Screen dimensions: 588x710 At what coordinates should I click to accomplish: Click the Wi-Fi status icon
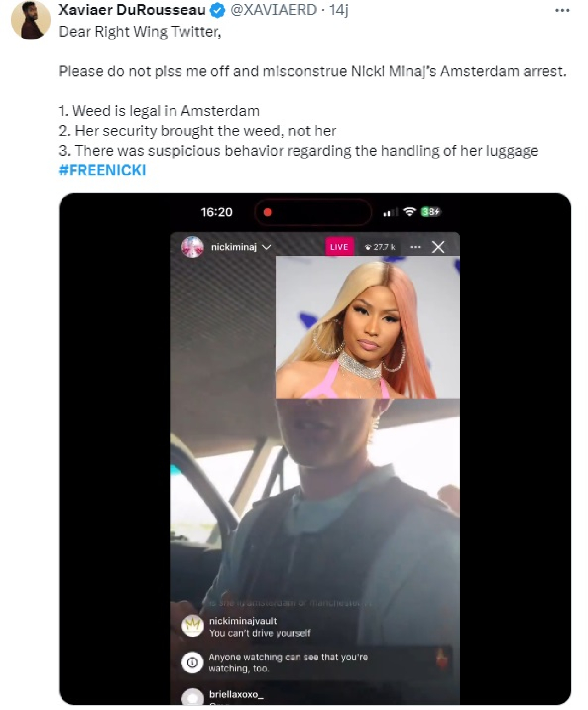tap(409, 212)
